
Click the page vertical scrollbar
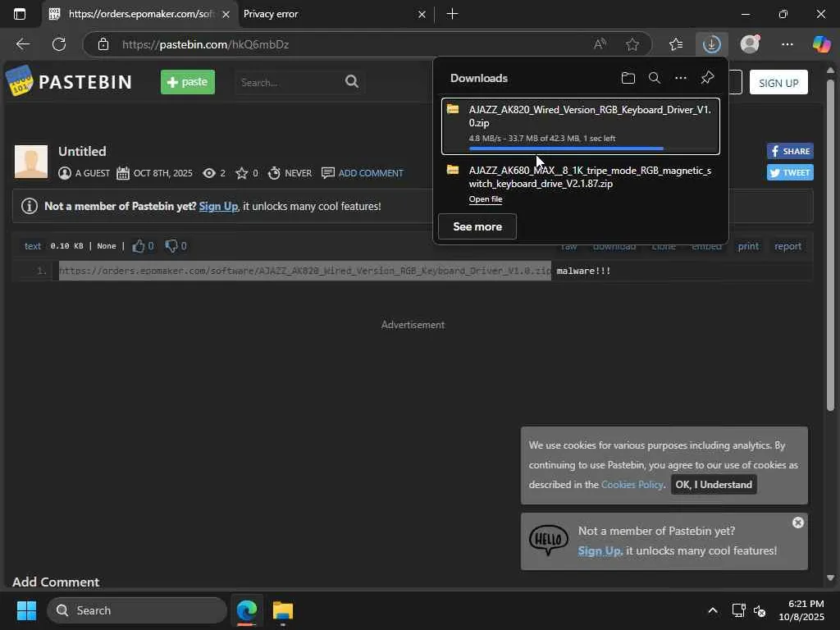pos(830,246)
